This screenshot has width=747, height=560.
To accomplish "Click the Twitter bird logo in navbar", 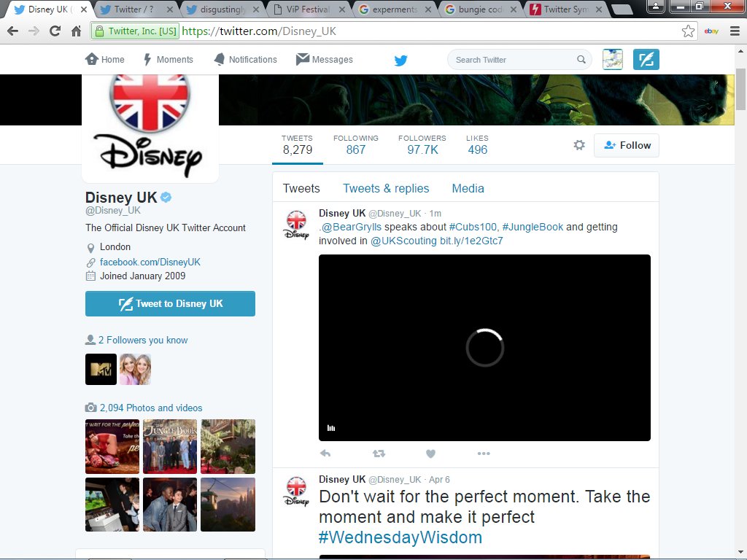I will click(x=400, y=60).
